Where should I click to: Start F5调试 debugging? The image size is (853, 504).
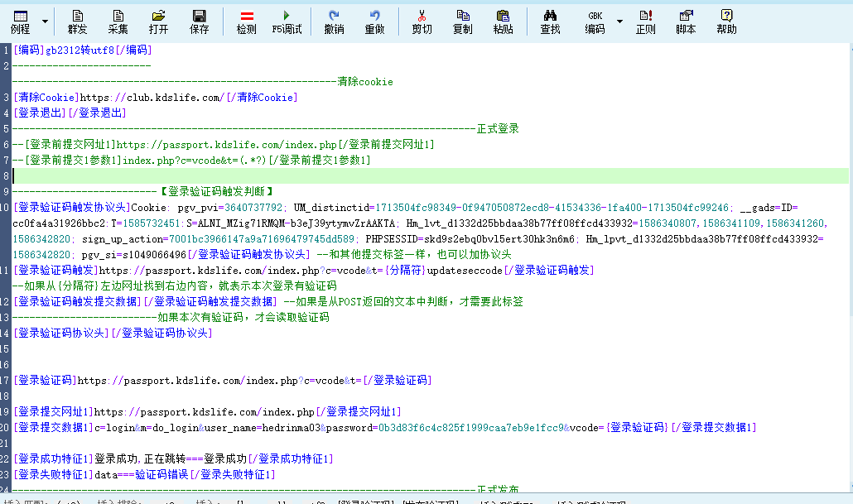point(286,20)
